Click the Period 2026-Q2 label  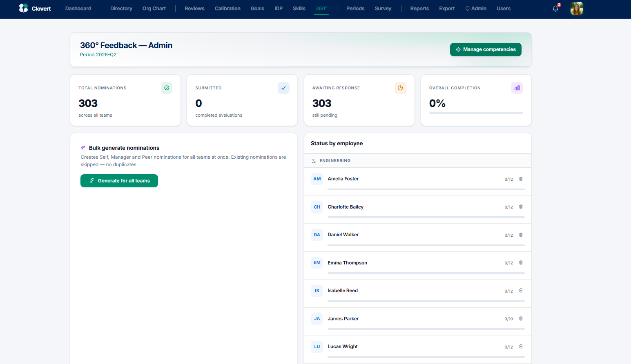coord(98,55)
